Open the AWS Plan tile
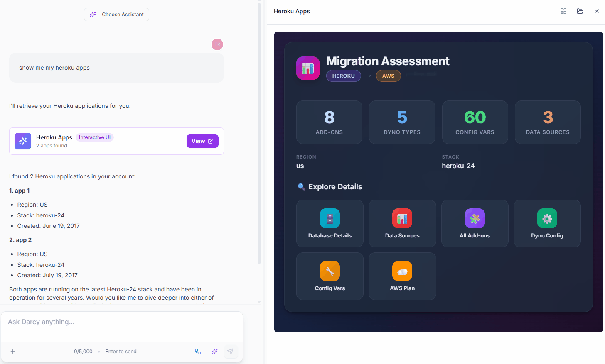Viewport: 605px width, 364px height. (402, 276)
